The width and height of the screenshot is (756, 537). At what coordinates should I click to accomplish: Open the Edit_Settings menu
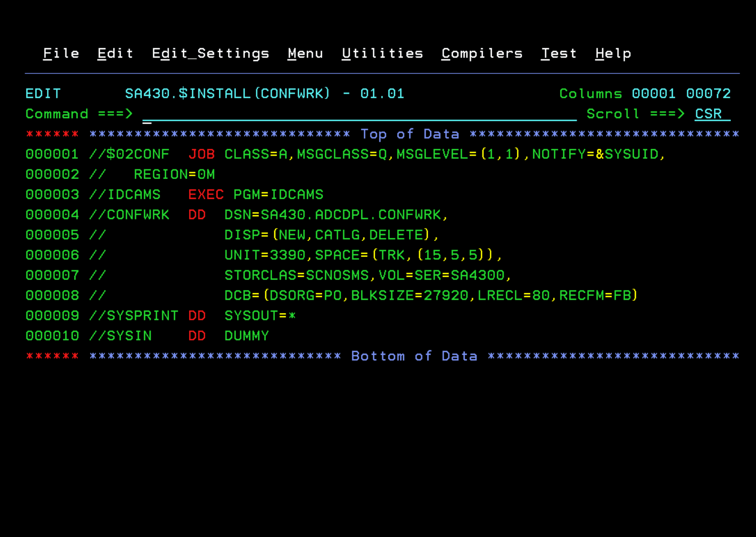tap(210, 53)
